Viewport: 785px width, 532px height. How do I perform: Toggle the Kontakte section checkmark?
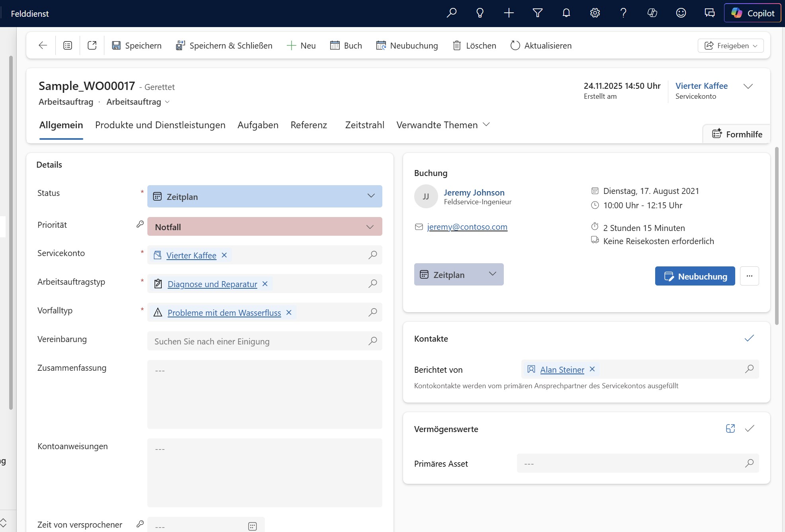click(x=749, y=338)
